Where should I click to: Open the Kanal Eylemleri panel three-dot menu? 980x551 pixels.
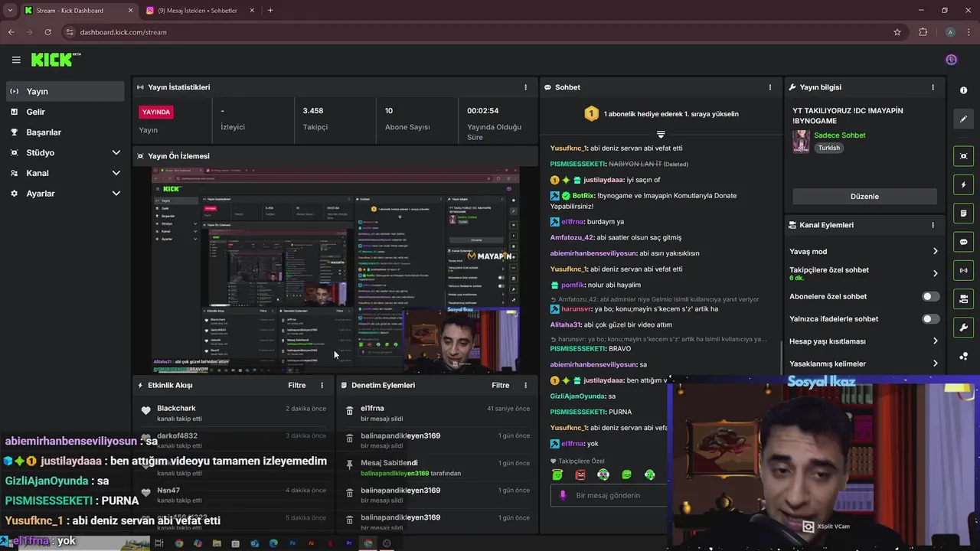point(933,225)
